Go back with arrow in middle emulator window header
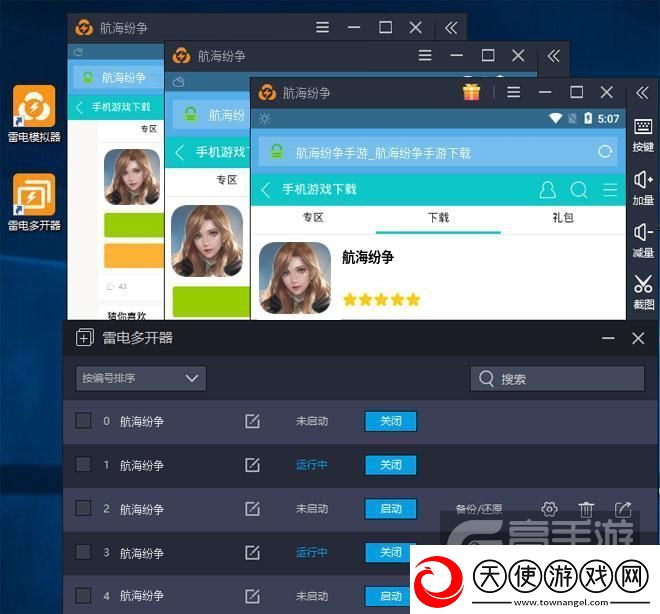 point(179,152)
